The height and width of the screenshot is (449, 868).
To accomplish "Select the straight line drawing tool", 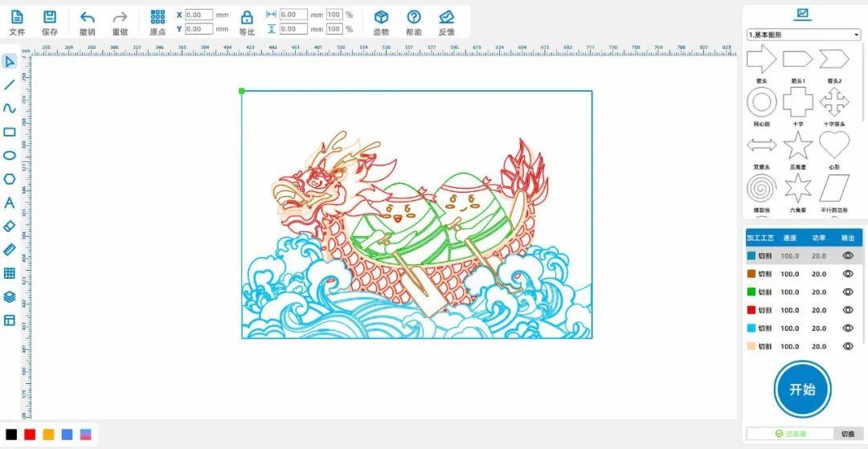I will click(10, 84).
